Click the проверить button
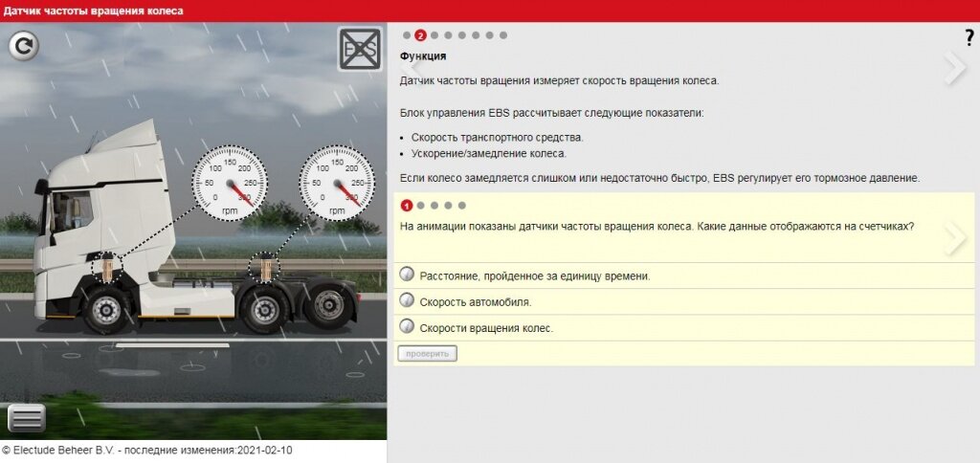The height and width of the screenshot is (463, 980). [428, 354]
